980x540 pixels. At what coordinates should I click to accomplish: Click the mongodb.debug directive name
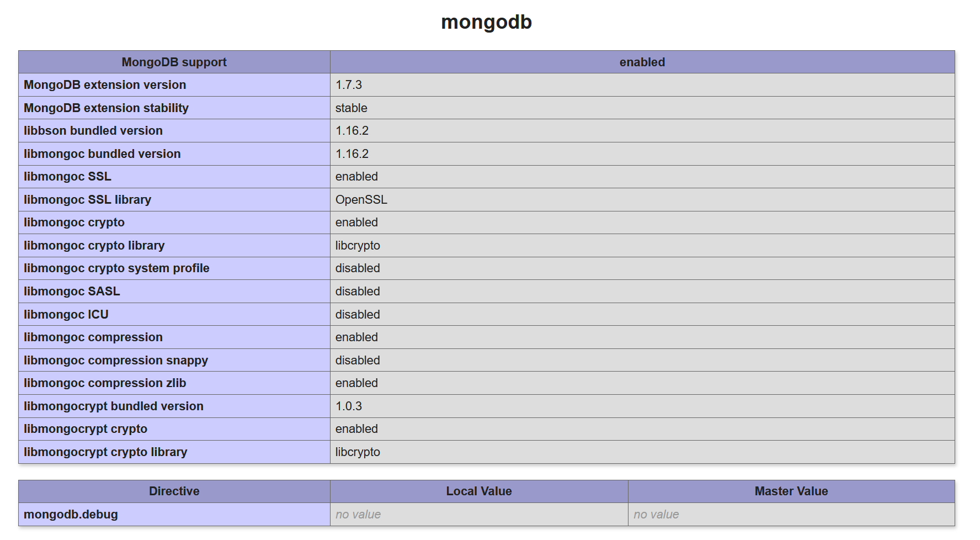pyautogui.click(x=71, y=515)
